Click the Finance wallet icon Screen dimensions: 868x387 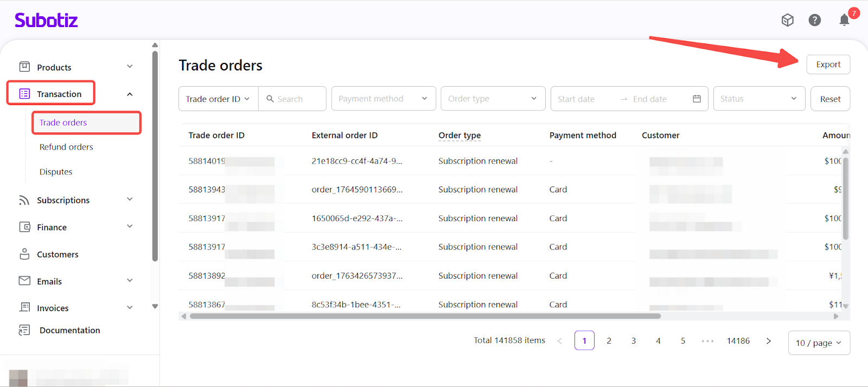click(x=24, y=227)
